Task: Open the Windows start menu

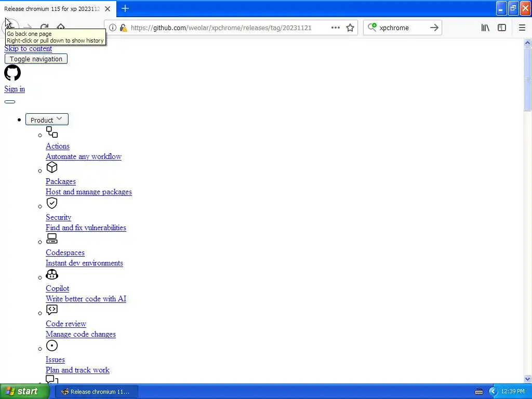Action: click(24, 392)
